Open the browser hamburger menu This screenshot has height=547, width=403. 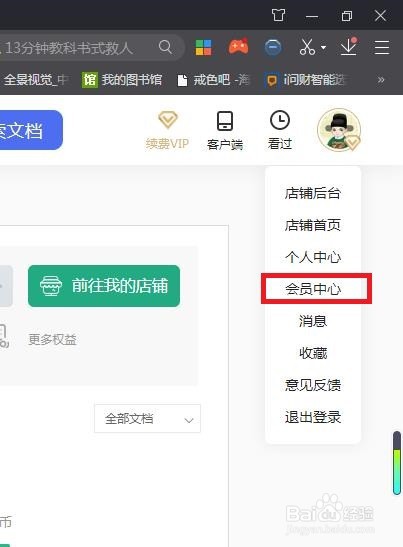[382, 47]
